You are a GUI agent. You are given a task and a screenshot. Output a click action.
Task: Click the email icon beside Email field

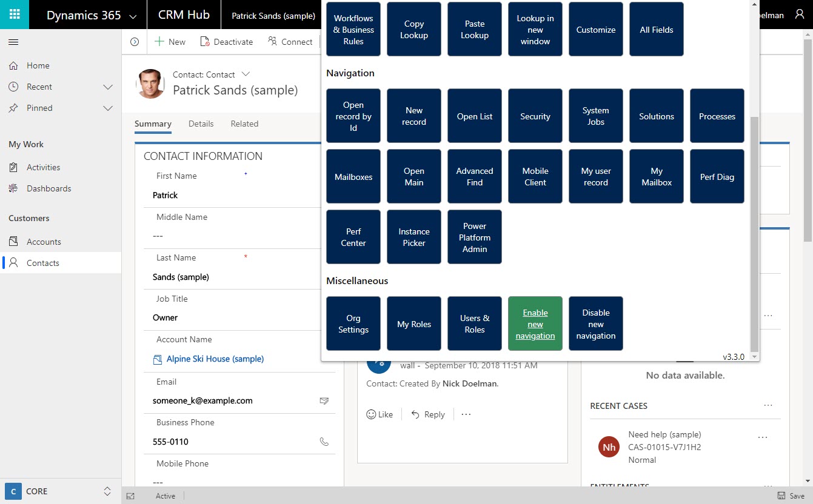pyautogui.click(x=324, y=400)
